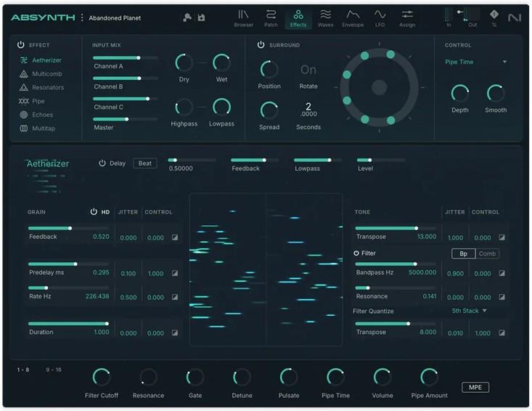Image resolution: width=532 pixels, height=411 pixels.
Task: Open the Waves view icon
Action: (x=325, y=15)
